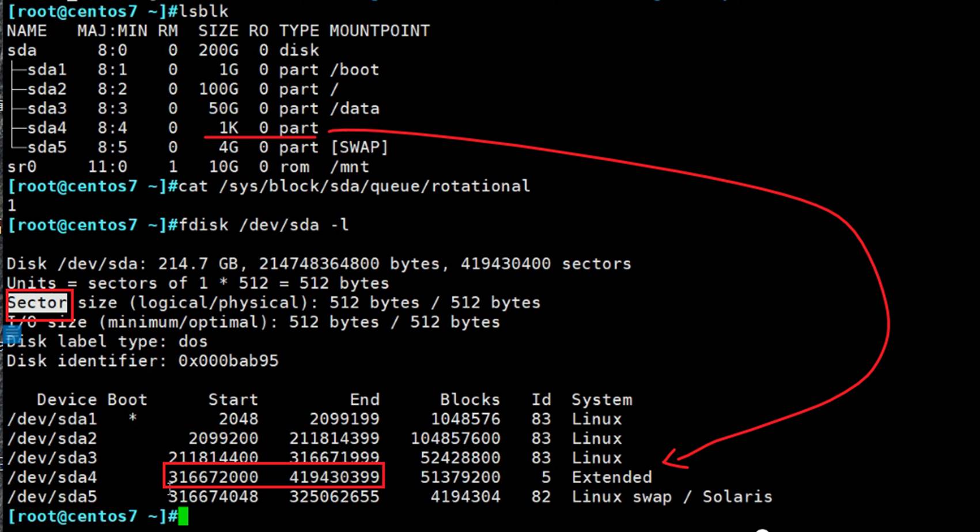Click the sda2 partition in lsblk tree

tap(47, 89)
